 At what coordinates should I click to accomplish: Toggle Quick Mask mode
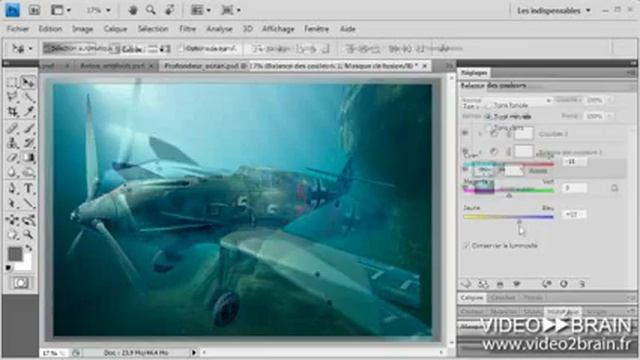pos(20,283)
